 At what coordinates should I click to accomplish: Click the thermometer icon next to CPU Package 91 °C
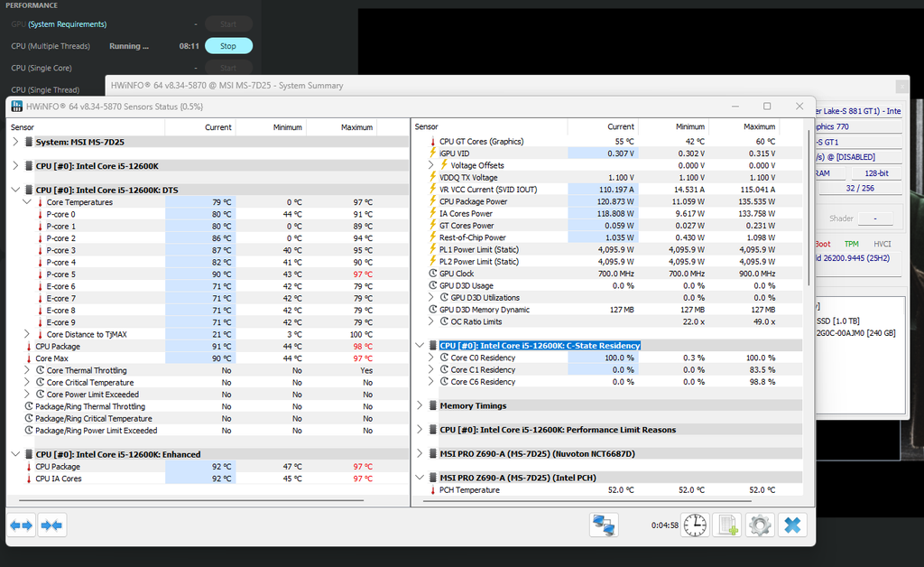(28, 347)
